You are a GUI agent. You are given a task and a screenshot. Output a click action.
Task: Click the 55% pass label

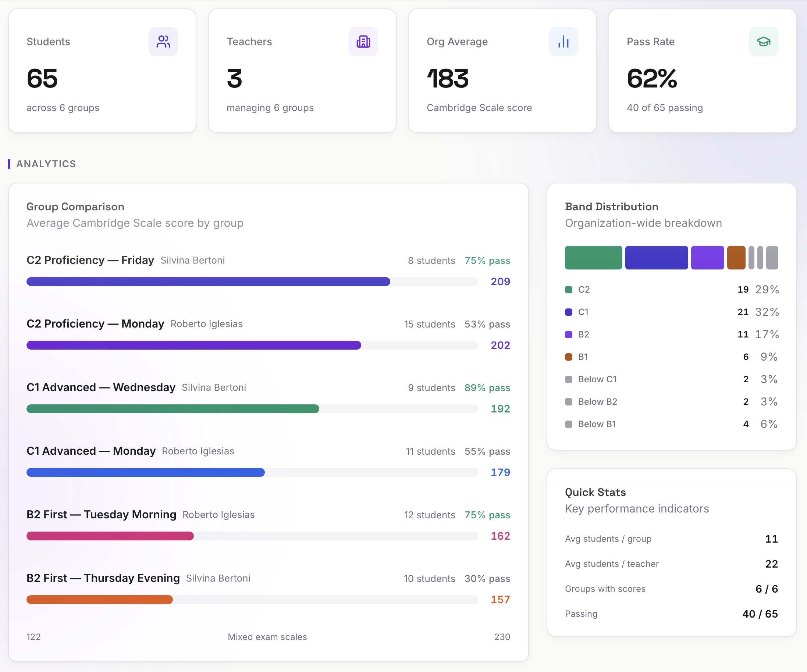(487, 451)
